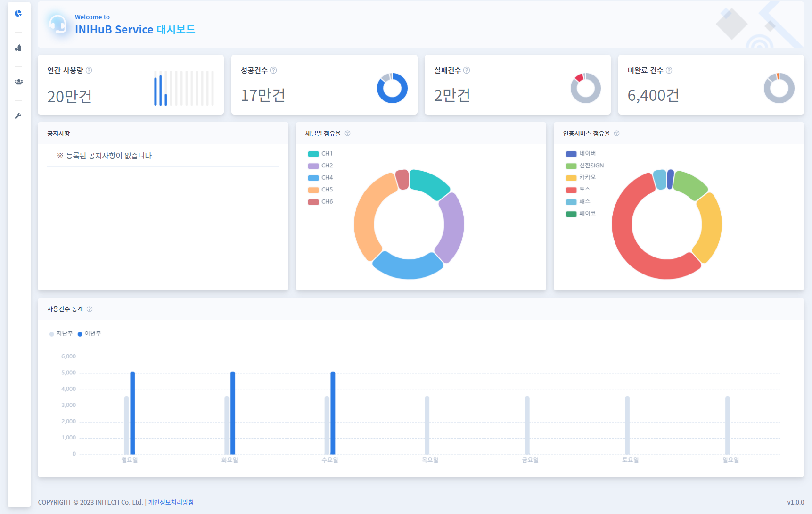Toggle 신한SIGN legend entry
This screenshot has width=812, height=514.
(585, 166)
